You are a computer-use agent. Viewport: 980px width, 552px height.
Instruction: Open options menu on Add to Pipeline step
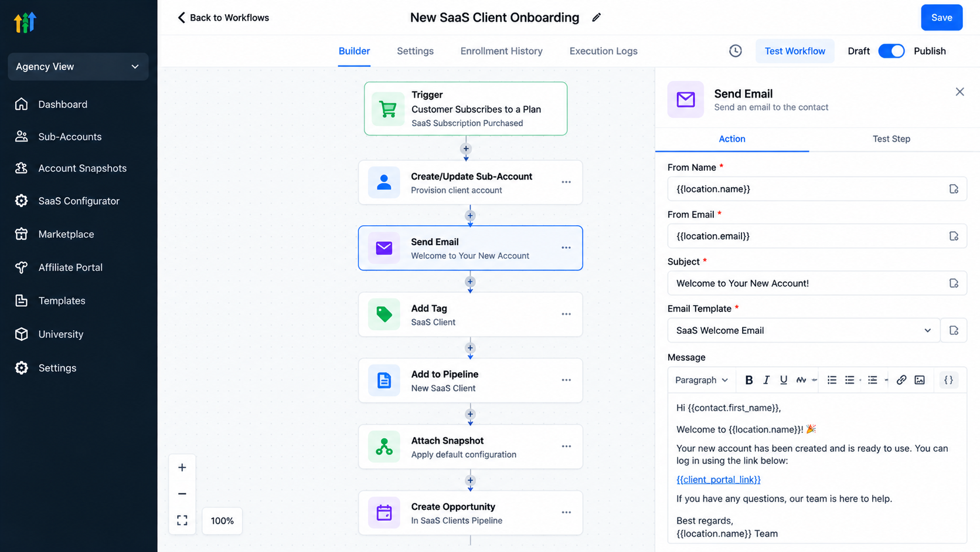point(566,380)
